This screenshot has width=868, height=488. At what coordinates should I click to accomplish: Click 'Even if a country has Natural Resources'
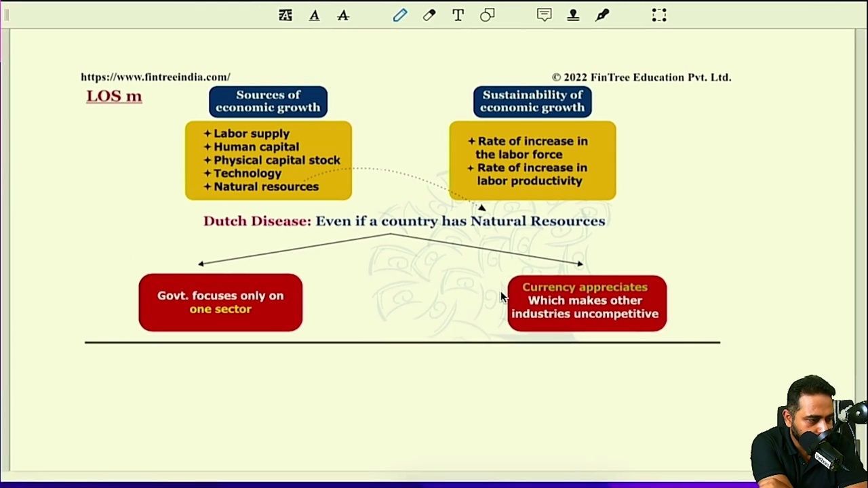pyautogui.click(x=460, y=221)
